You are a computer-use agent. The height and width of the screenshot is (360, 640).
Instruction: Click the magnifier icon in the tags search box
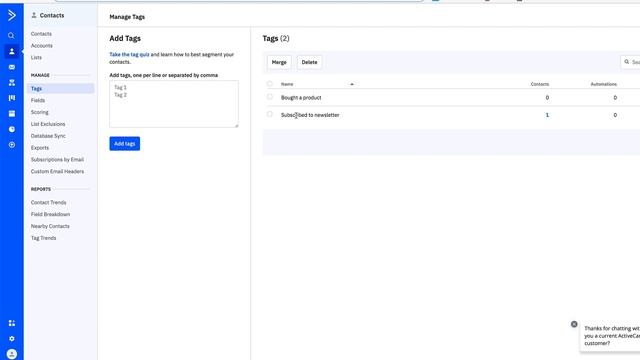(x=627, y=62)
